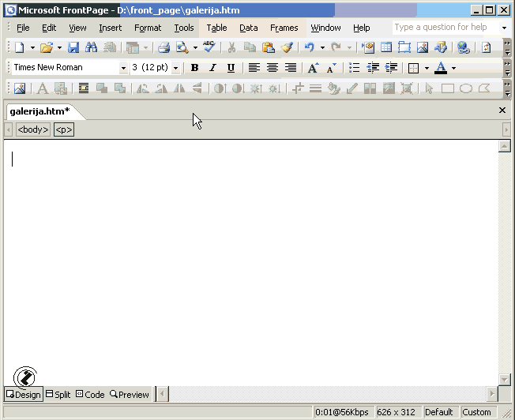This screenshot has height=420, width=515.
Task: Click the Undo arrow icon
Action: click(309, 47)
